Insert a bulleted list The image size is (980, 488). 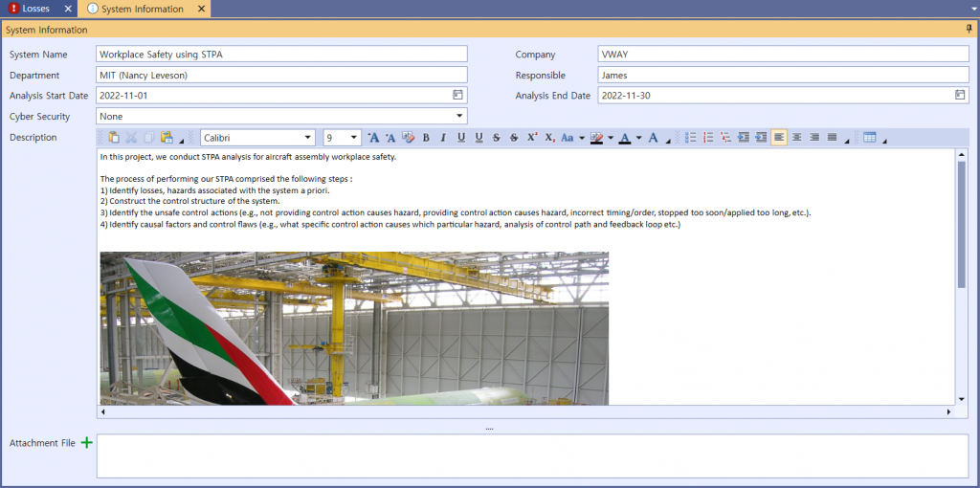pyautogui.click(x=691, y=138)
